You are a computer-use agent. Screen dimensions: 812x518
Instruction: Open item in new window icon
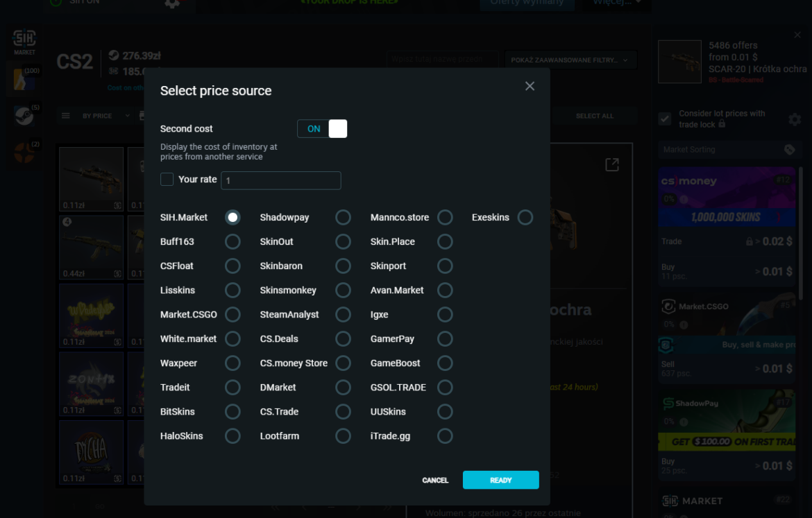pyautogui.click(x=612, y=165)
